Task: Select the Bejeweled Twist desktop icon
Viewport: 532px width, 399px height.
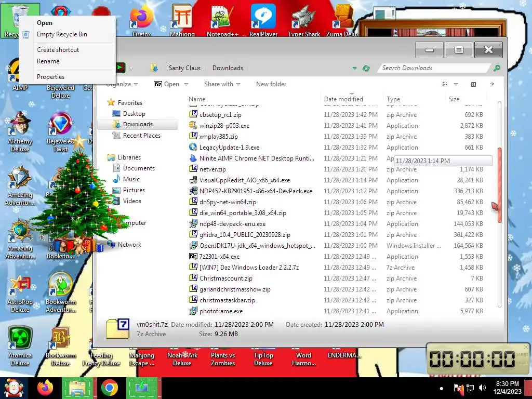Action: (60, 131)
